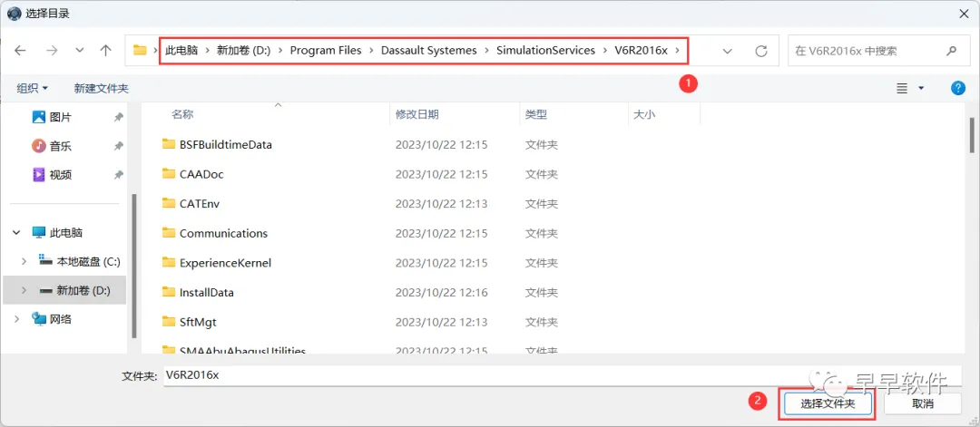Open help with the question mark icon
This screenshot has height=427, width=980.
[958, 88]
